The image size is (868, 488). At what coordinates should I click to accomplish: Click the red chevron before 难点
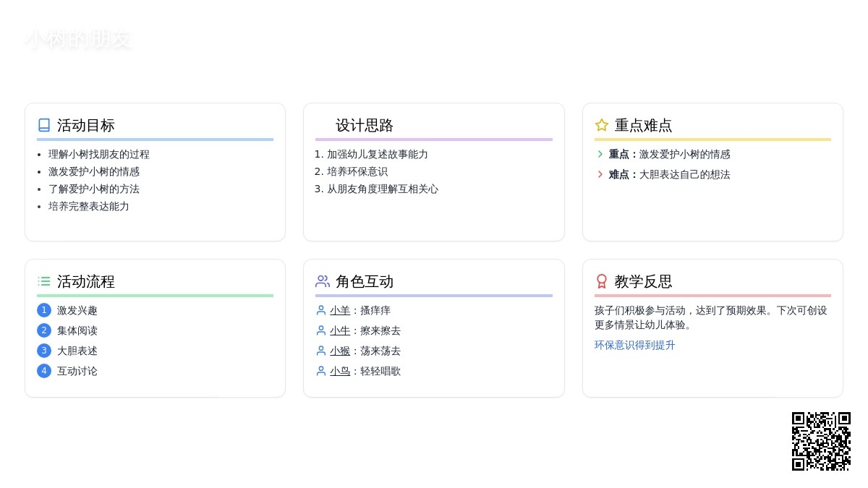[600, 174]
